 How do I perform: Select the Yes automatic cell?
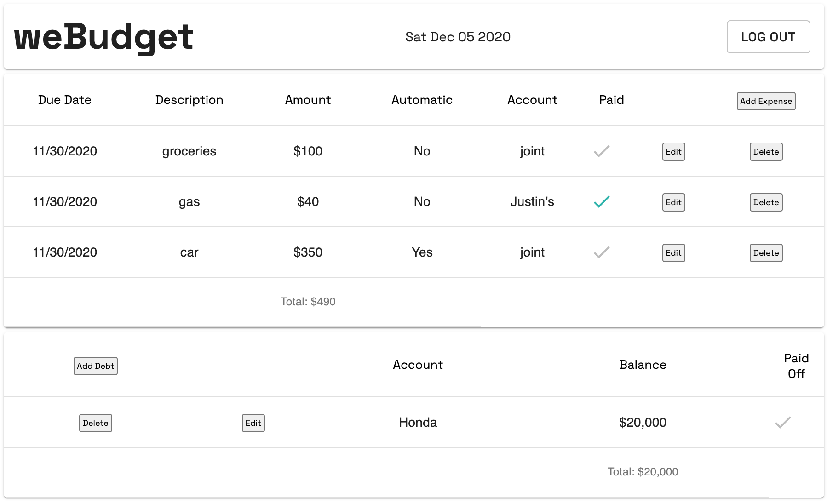[x=422, y=252]
